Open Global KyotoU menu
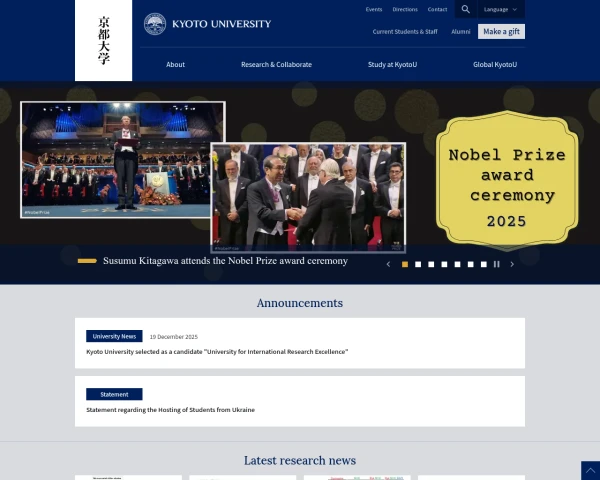Screen dimensions: 600x480 [495, 65]
